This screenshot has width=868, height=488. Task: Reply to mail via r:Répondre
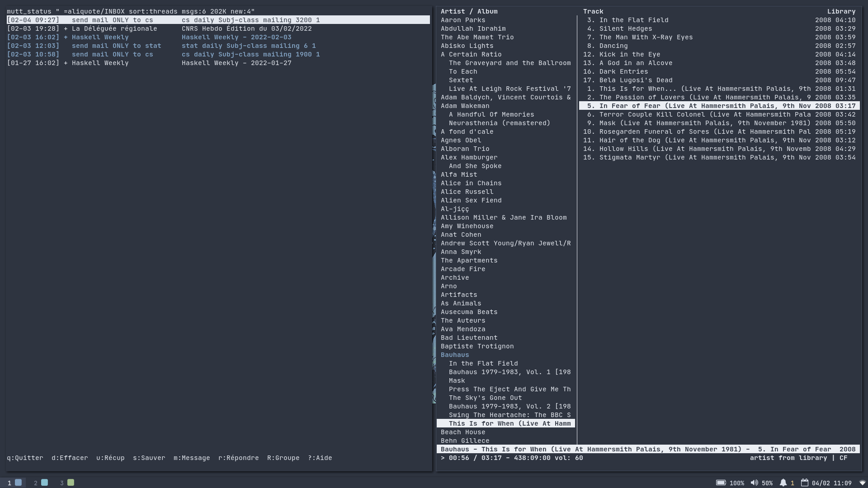coord(238,458)
